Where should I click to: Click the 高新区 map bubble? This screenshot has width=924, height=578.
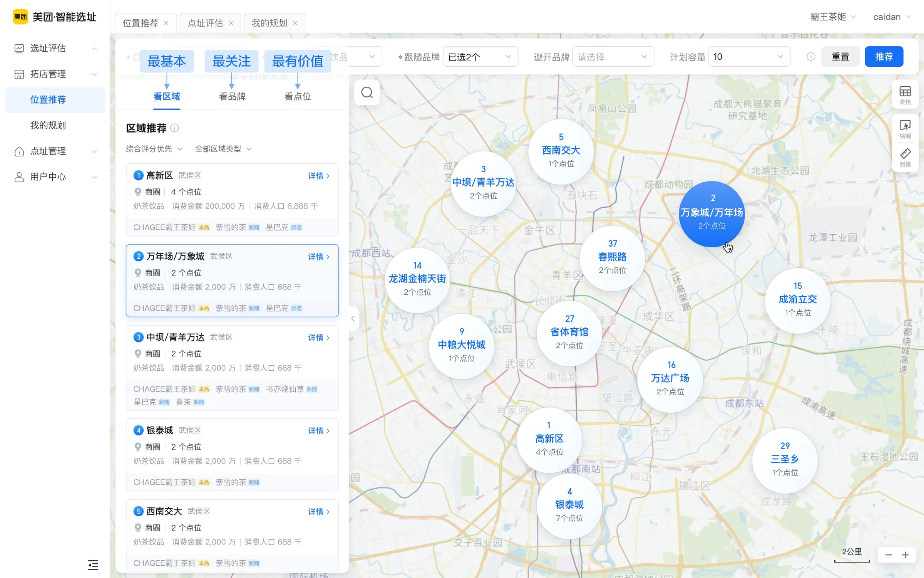[x=549, y=439]
